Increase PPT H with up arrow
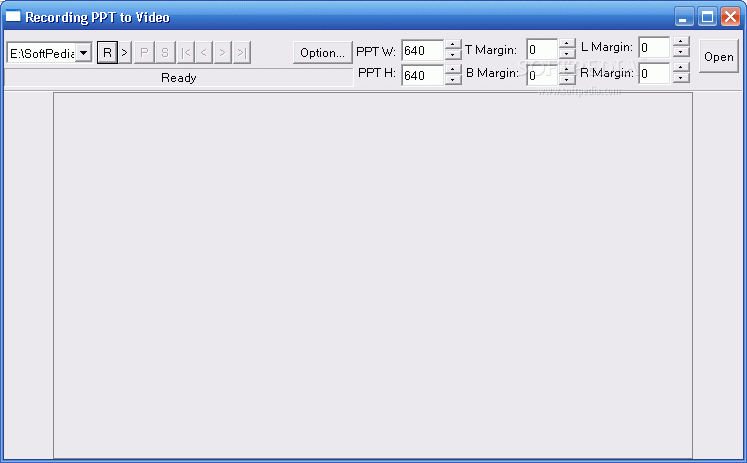 pos(453,70)
